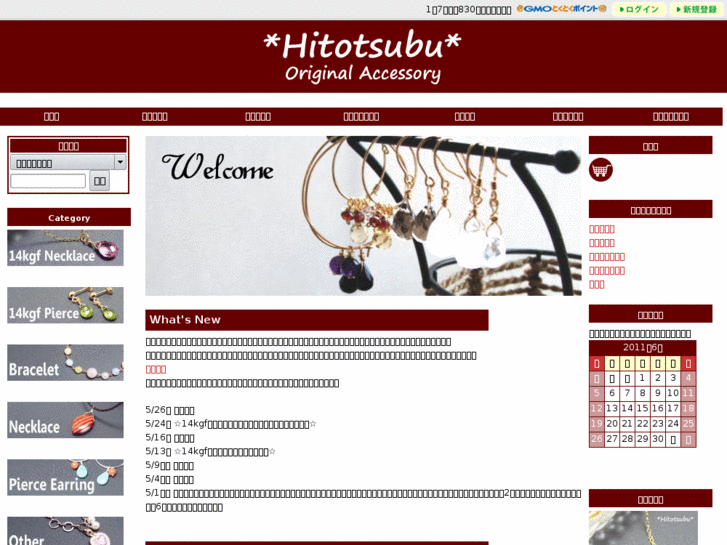Select day 1 in the calendar
This screenshot has height=545, width=727.
[642, 378]
